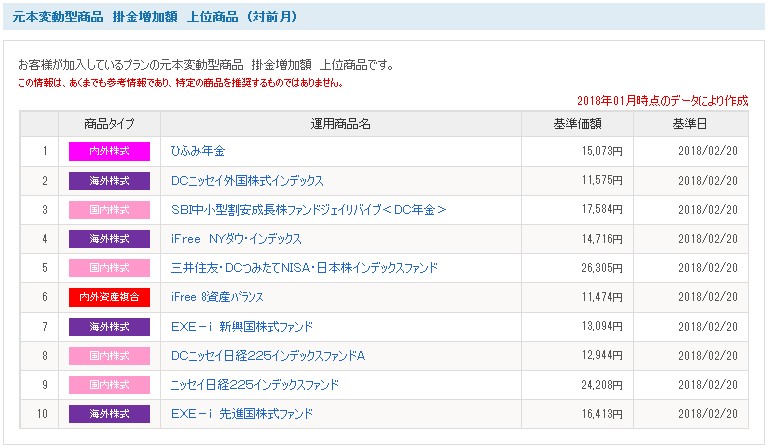Click price 16,413円

[602, 414]
